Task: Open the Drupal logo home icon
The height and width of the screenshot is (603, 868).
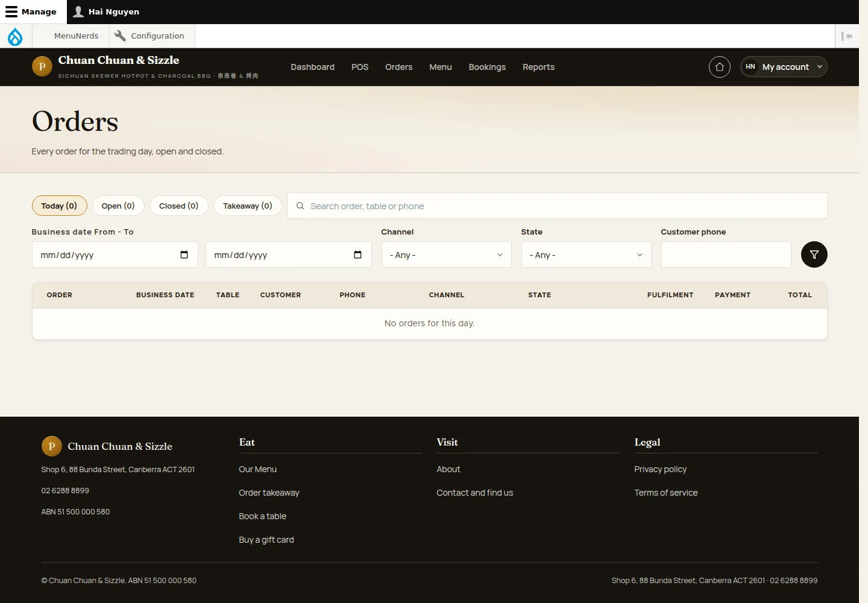Action: 15,36
